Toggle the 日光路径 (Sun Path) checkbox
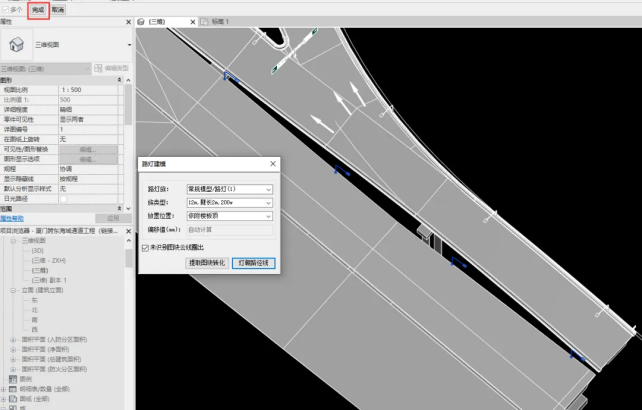Image resolution: width=642 pixels, height=410 pixels. coord(64,198)
